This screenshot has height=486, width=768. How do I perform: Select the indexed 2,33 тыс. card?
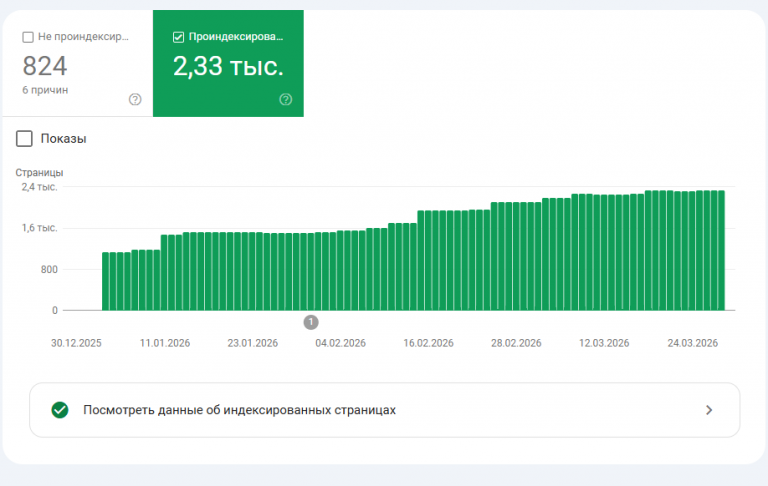pyautogui.click(x=228, y=64)
